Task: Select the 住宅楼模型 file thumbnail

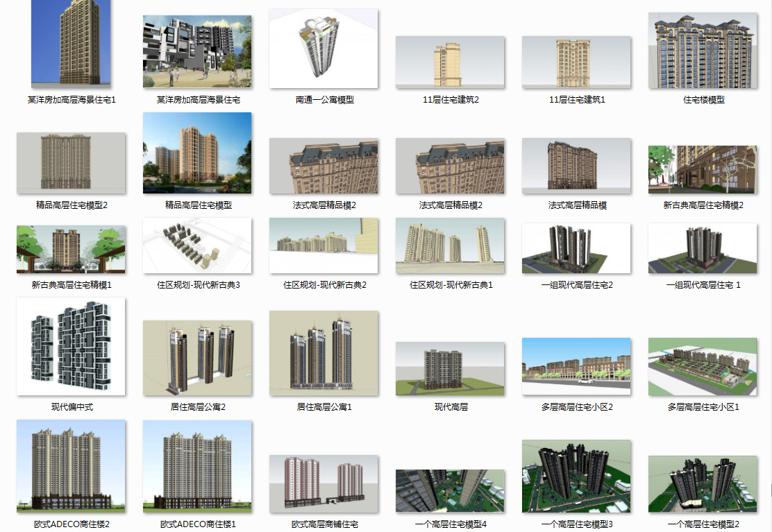Action: (x=703, y=51)
